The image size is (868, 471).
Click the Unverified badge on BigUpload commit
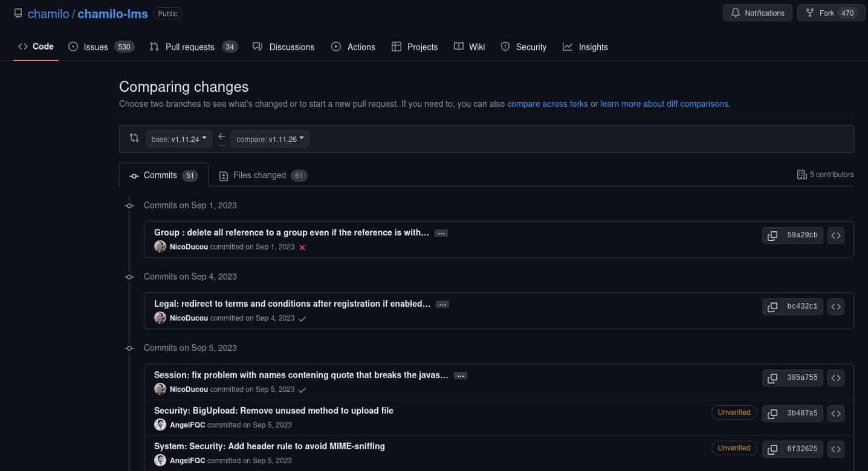click(x=734, y=412)
